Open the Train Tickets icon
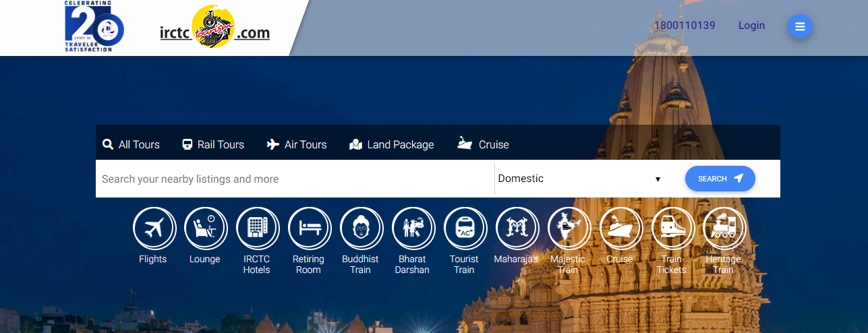868x333 pixels. click(674, 229)
